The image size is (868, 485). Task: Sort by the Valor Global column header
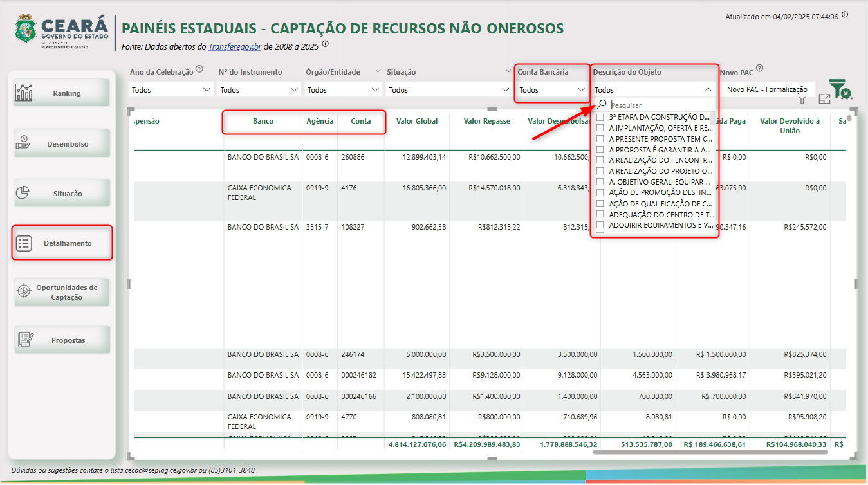point(417,121)
